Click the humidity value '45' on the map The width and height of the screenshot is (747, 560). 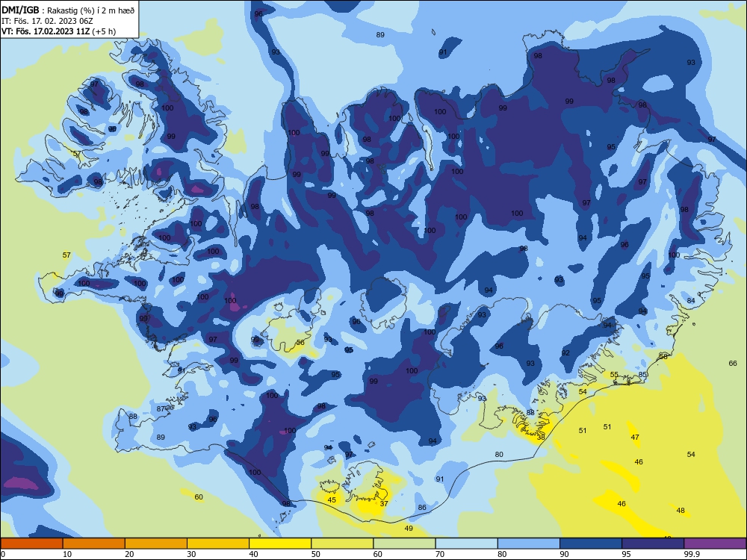point(332,500)
